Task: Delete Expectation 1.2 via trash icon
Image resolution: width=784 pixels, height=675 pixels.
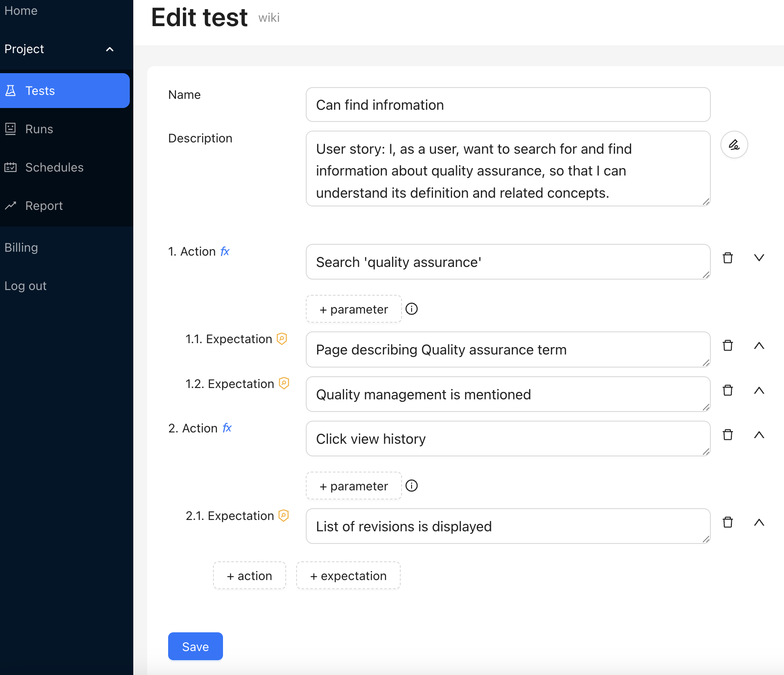Action: click(x=728, y=390)
